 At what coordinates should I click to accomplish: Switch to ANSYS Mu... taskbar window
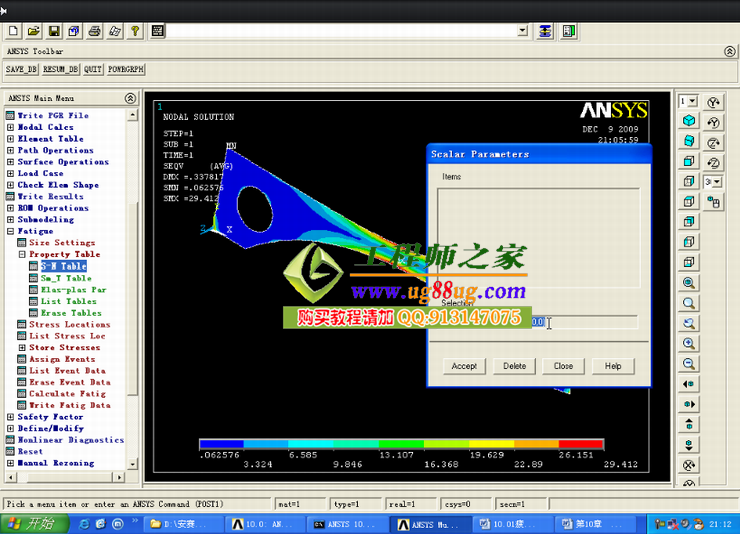point(430,524)
